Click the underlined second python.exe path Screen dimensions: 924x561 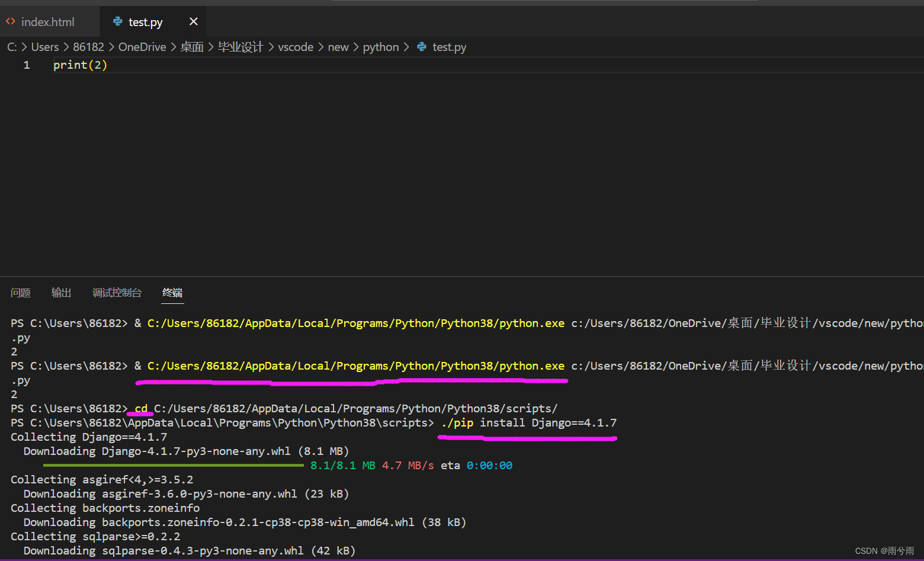tap(356, 366)
